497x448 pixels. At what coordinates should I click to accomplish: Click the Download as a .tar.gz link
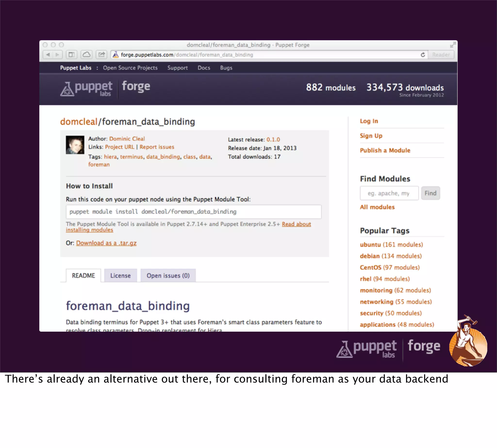pyautogui.click(x=106, y=243)
